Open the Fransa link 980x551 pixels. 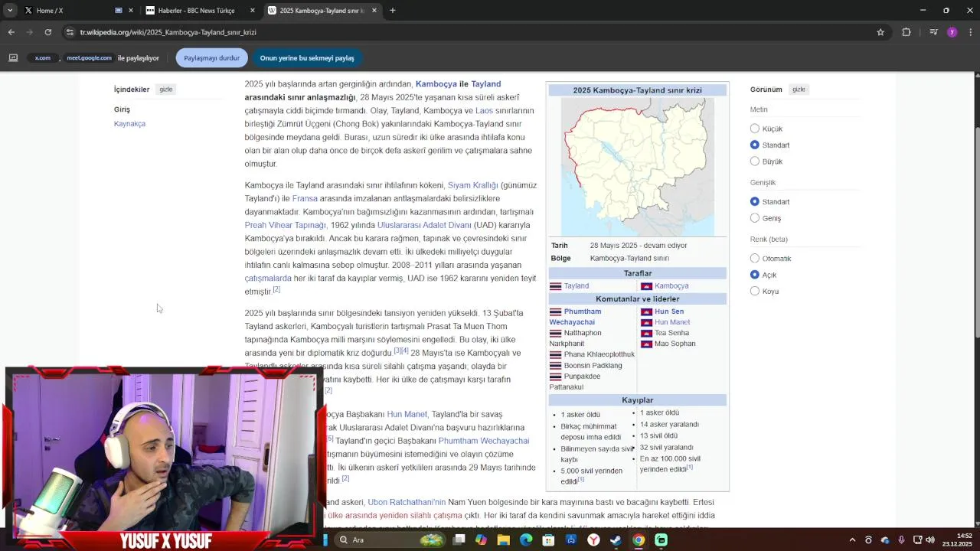(305, 199)
